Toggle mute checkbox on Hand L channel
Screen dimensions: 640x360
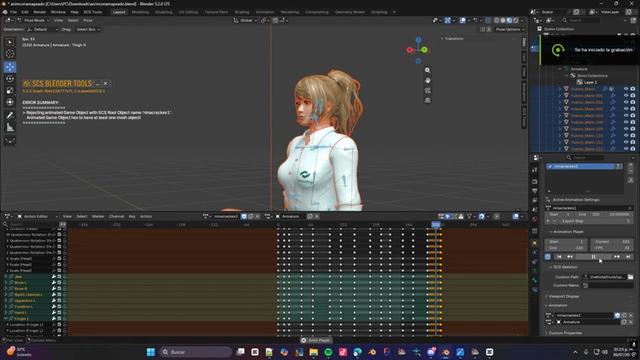coord(59,312)
